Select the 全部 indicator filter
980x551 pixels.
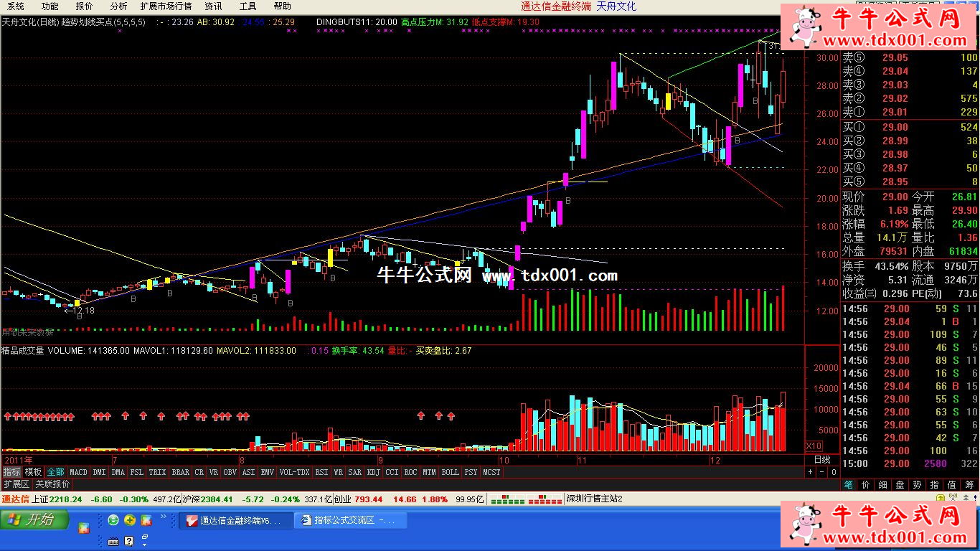click(x=55, y=472)
